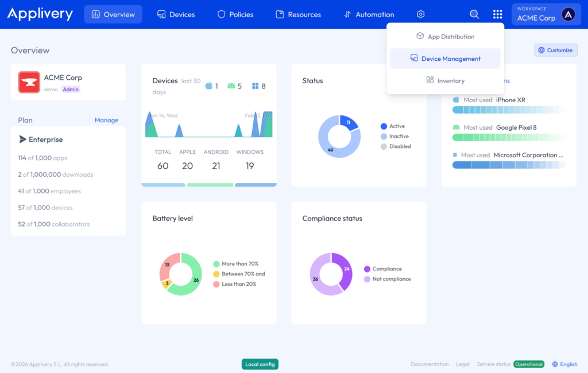The image size is (588, 373).
Task: Click the apps grid icon near the search
Action: coord(497,14)
